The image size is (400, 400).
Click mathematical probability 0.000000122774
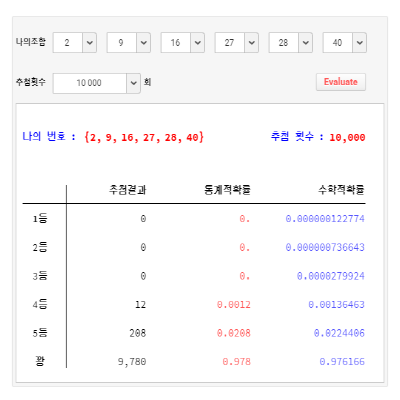[325, 219]
